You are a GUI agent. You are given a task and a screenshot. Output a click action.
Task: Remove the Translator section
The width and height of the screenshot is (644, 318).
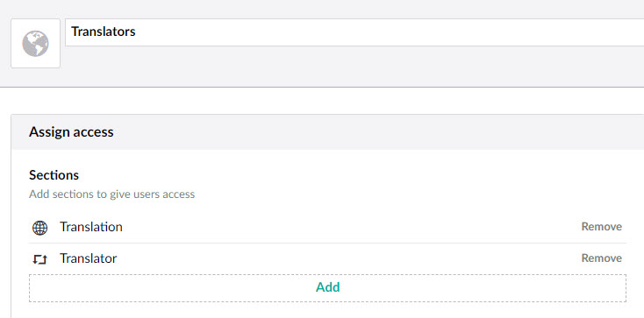[x=601, y=258]
